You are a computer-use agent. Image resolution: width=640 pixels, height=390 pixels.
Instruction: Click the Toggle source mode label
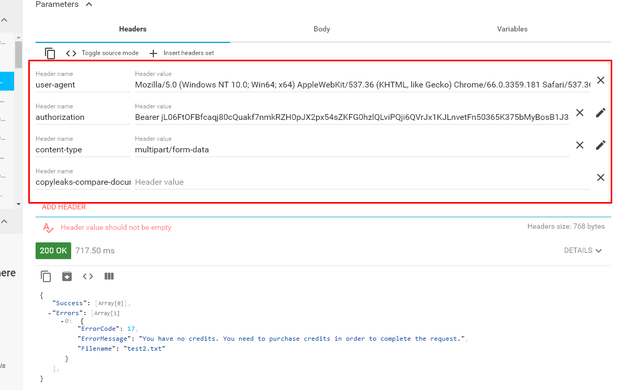pyautogui.click(x=110, y=53)
